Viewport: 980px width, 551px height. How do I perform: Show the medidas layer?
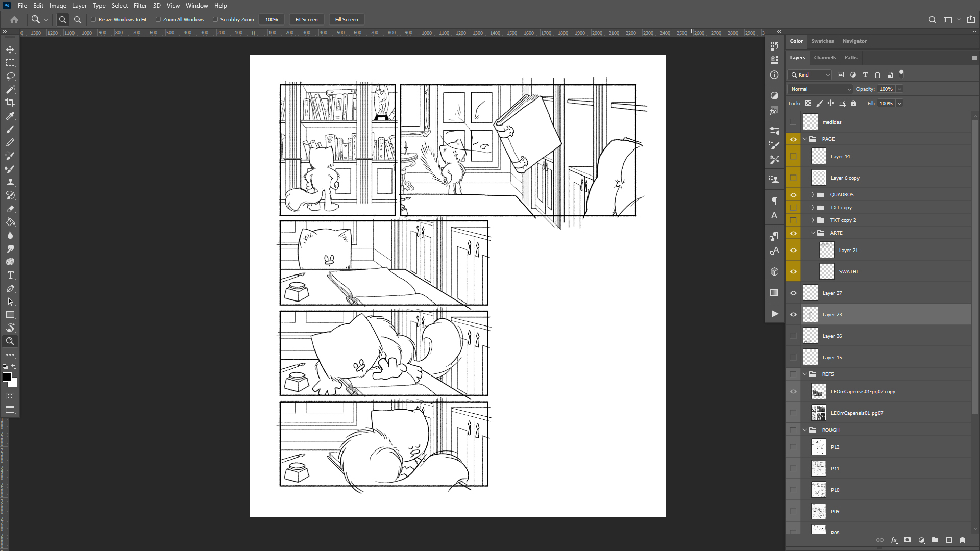(x=793, y=122)
